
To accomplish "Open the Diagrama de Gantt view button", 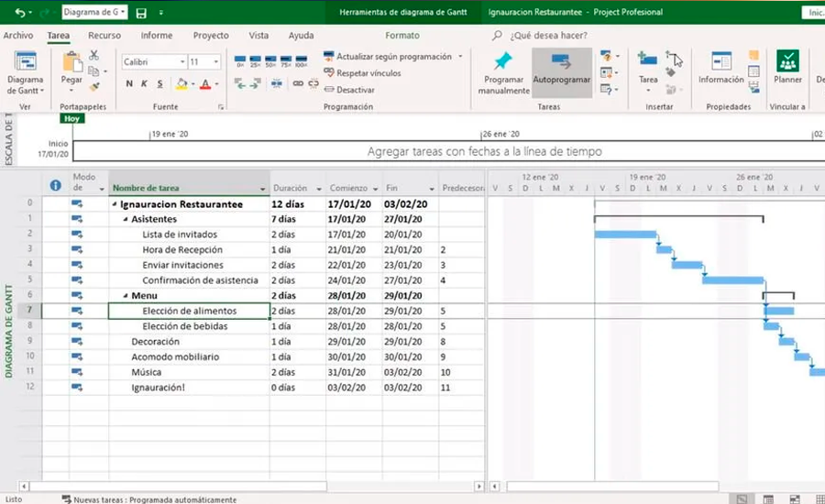I will [26, 73].
